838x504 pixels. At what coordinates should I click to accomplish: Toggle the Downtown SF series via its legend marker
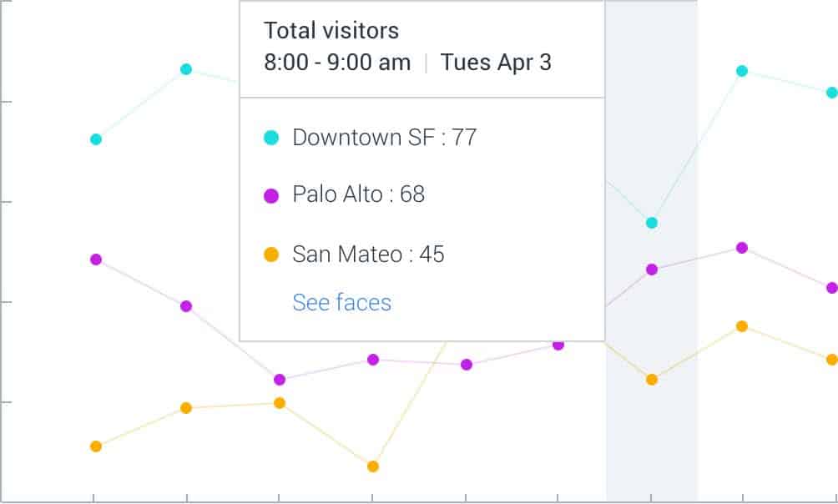269,137
